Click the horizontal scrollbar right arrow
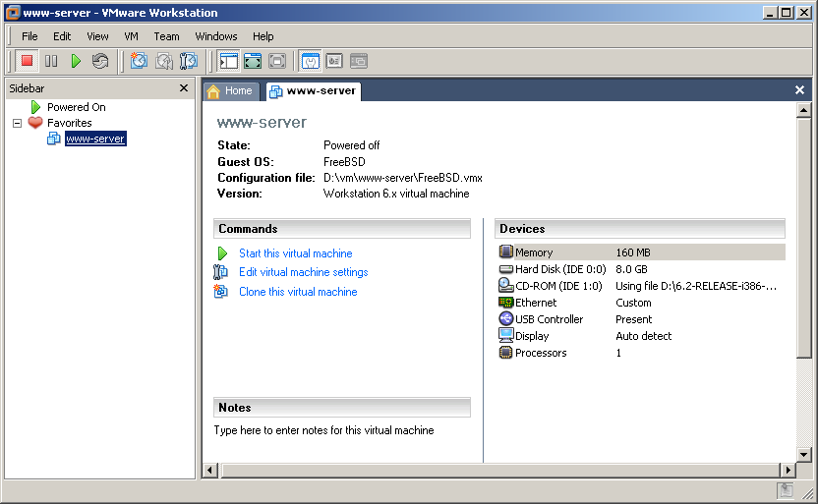The width and height of the screenshot is (818, 504). coord(788,471)
